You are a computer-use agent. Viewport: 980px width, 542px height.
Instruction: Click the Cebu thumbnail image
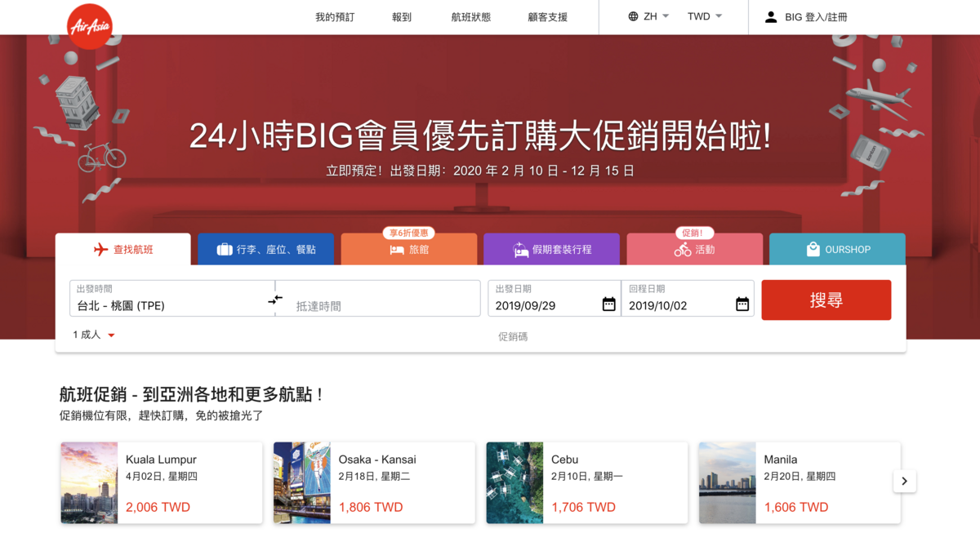(x=515, y=482)
